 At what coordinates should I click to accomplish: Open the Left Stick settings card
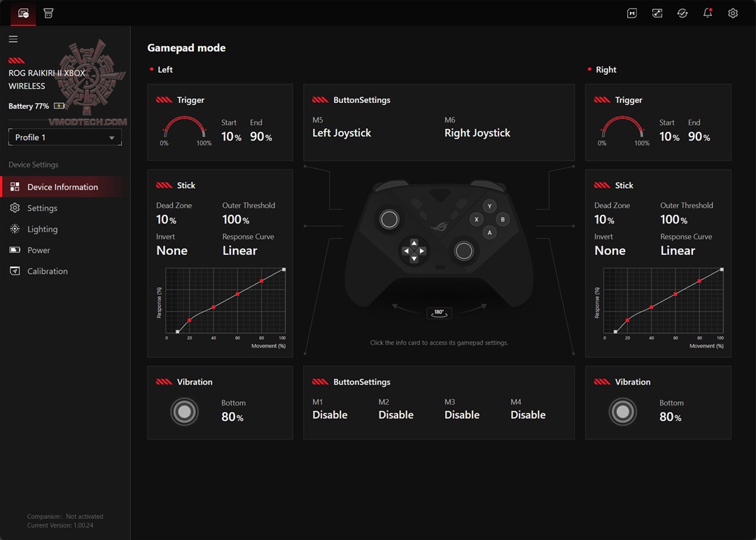pyautogui.click(x=220, y=263)
